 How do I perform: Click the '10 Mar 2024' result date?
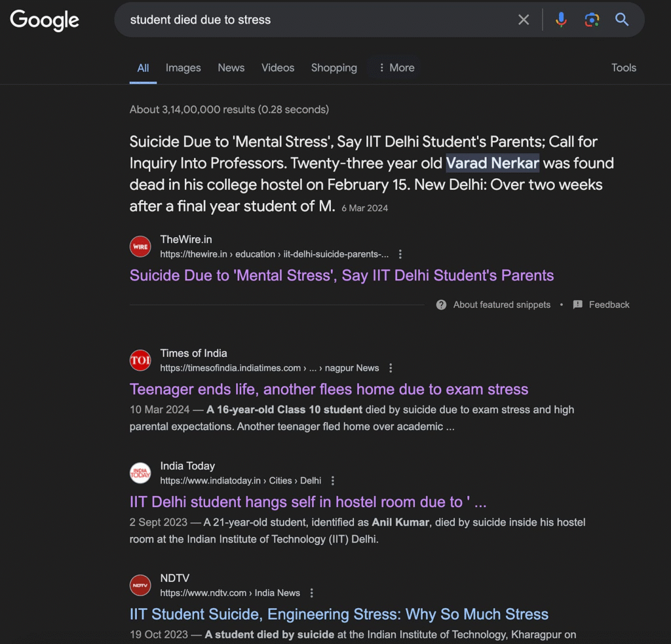coord(160,409)
